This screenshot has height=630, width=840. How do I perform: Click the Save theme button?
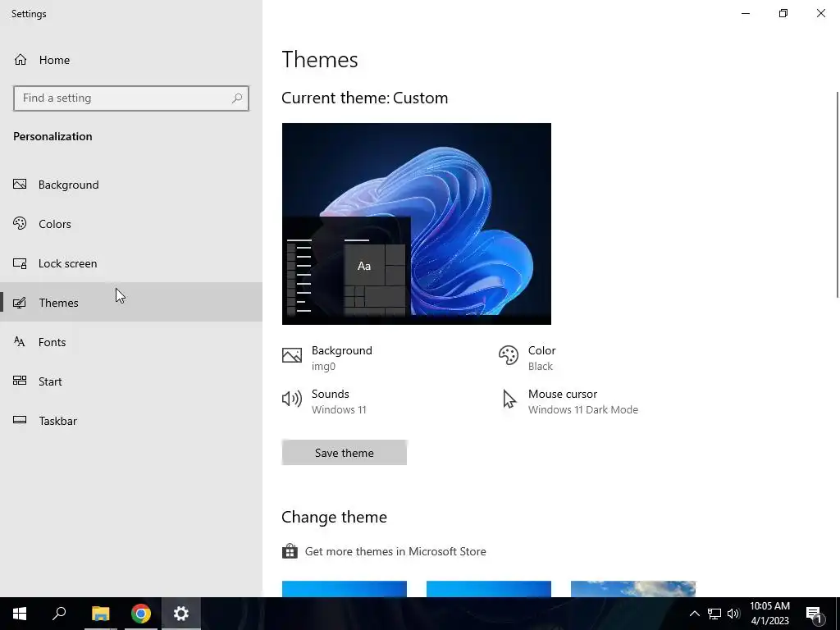click(x=345, y=453)
